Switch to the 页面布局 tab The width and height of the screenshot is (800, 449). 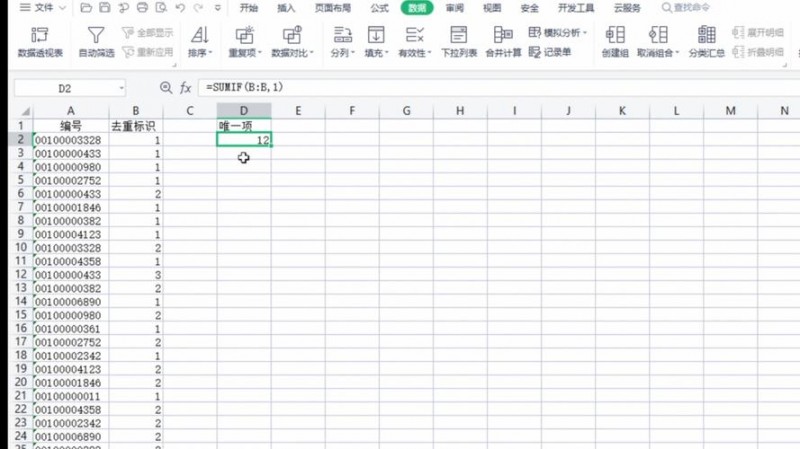[x=333, y=8]
